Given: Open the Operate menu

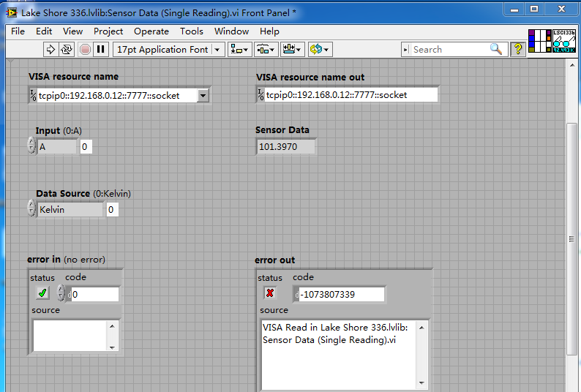Looking at the screenshot, I should pyautogui.click(x=151, y=31).
